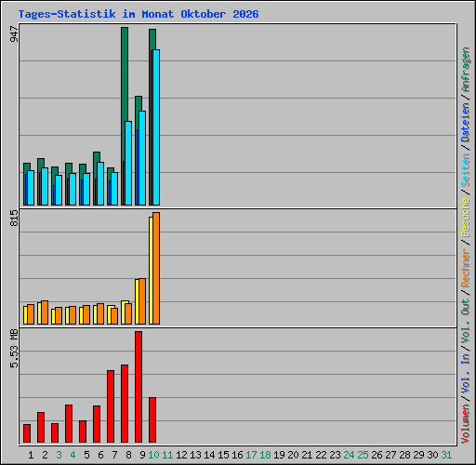476x465 pixels.
Task: Click the day 15 axis label
Action: pyautogui.click(x=223, y=455)
